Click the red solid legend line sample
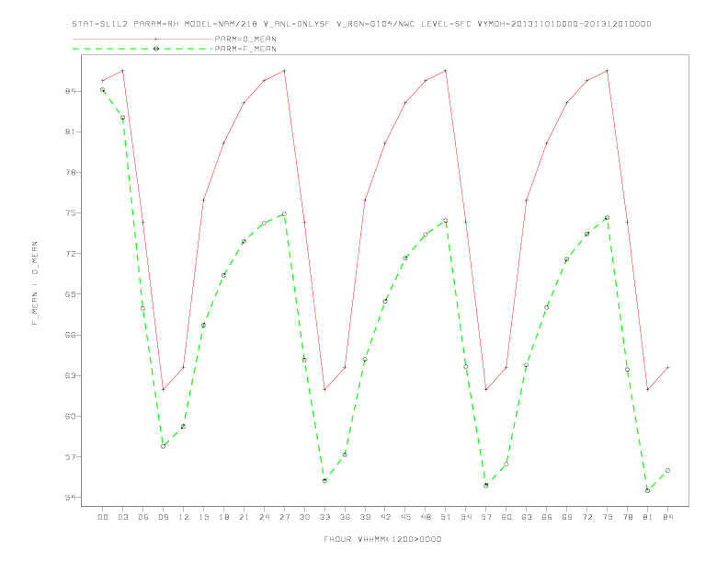728x563 pixels. pyautogui.click(x=142, y=39)
